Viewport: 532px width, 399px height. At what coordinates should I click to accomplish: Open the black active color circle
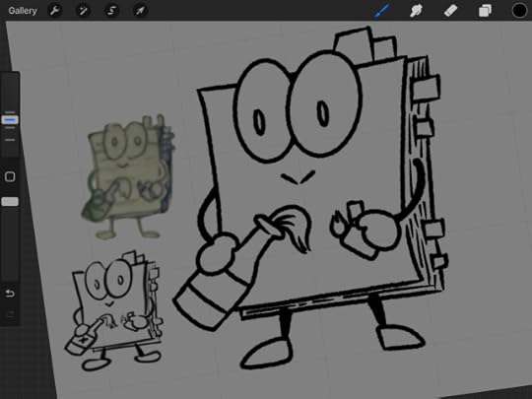tap(519, 11)
